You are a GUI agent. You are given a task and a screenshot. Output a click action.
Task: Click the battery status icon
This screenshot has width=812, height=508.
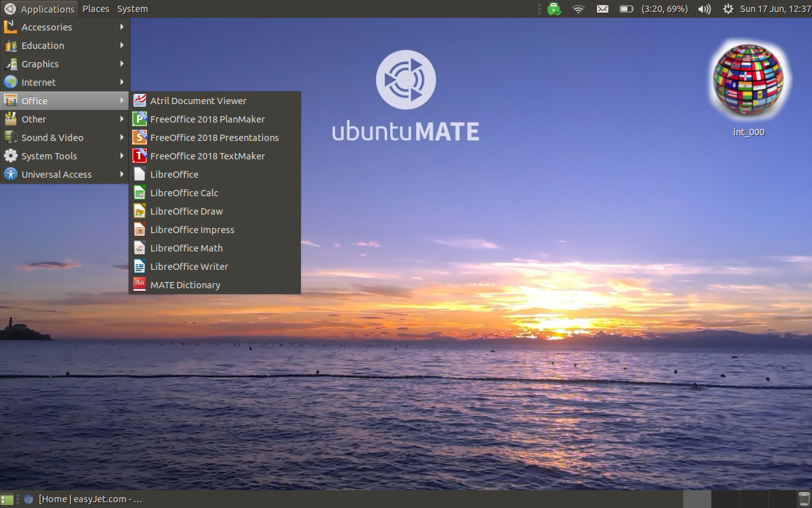coord(627,9)
